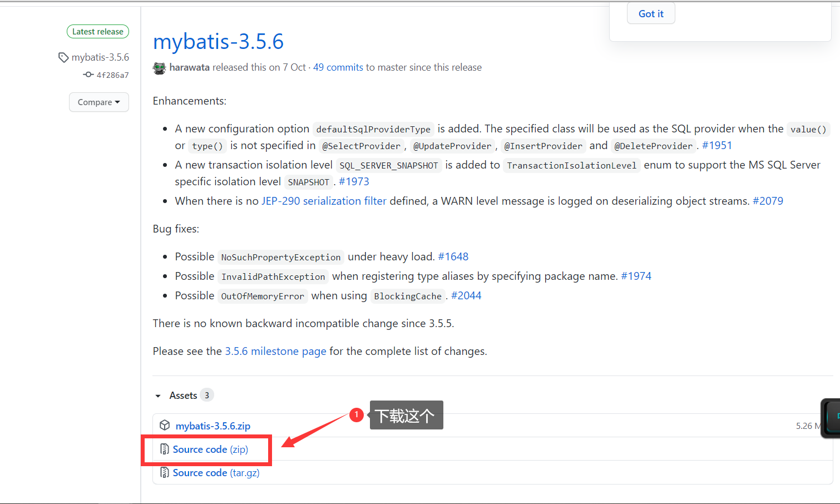Click the file icon beside Source code (tar.gz)
Image resolution: width=840 pixels, height=504 pixels.
[165, 472]
